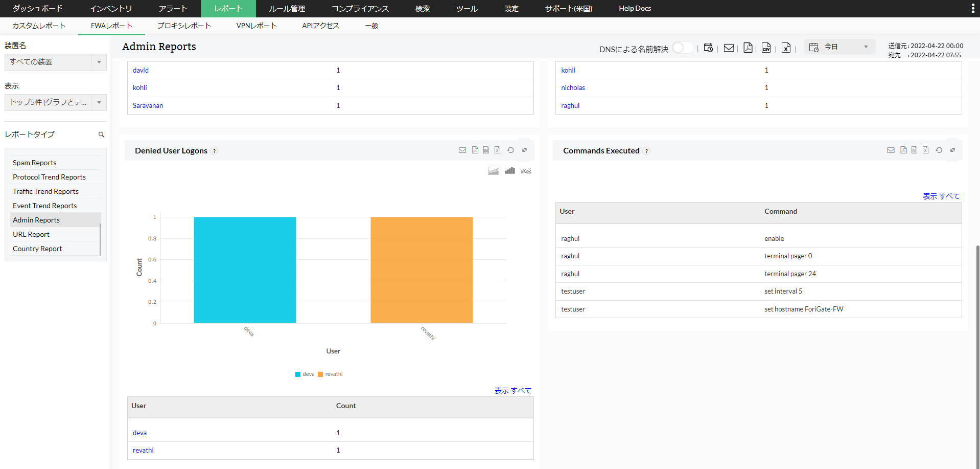Open the schedule report calendar-clock icon
The image size is (980, 469).
click(708, 48)
